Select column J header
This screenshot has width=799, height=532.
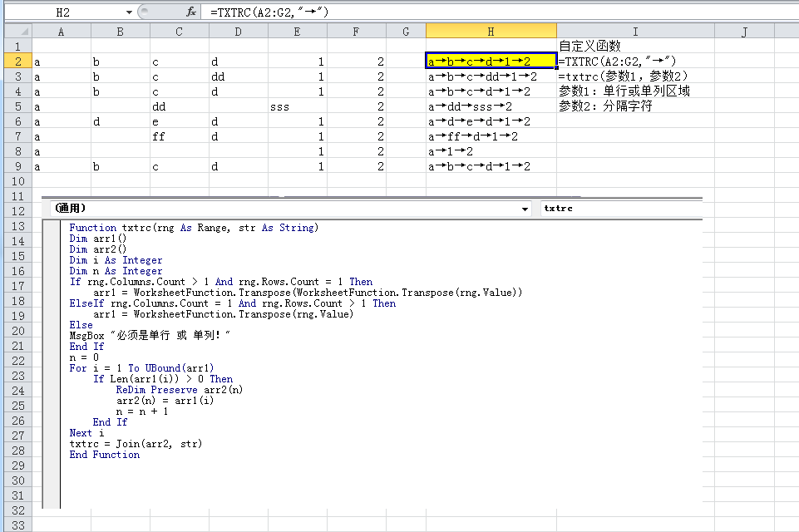(744, 31)
